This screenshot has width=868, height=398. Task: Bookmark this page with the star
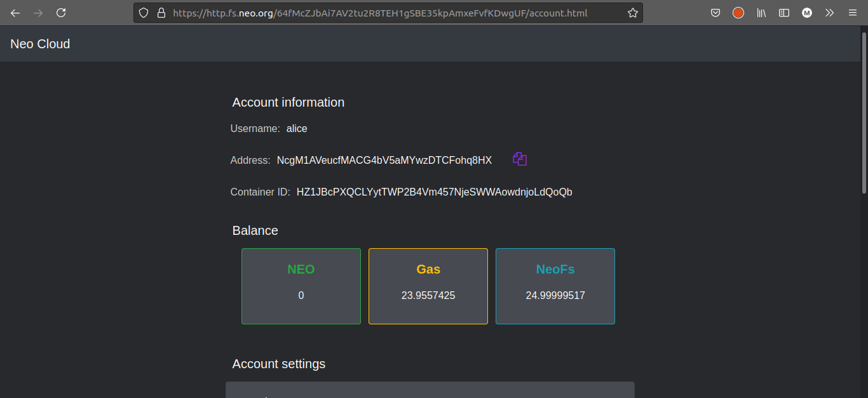632,13
